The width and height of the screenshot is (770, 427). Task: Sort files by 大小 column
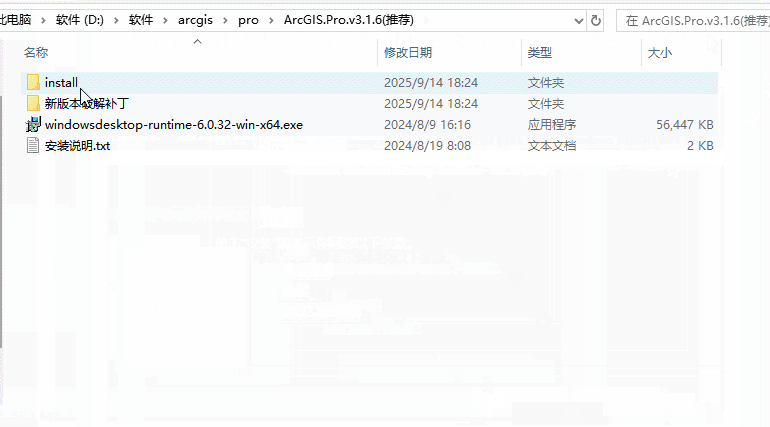(660, 53)
